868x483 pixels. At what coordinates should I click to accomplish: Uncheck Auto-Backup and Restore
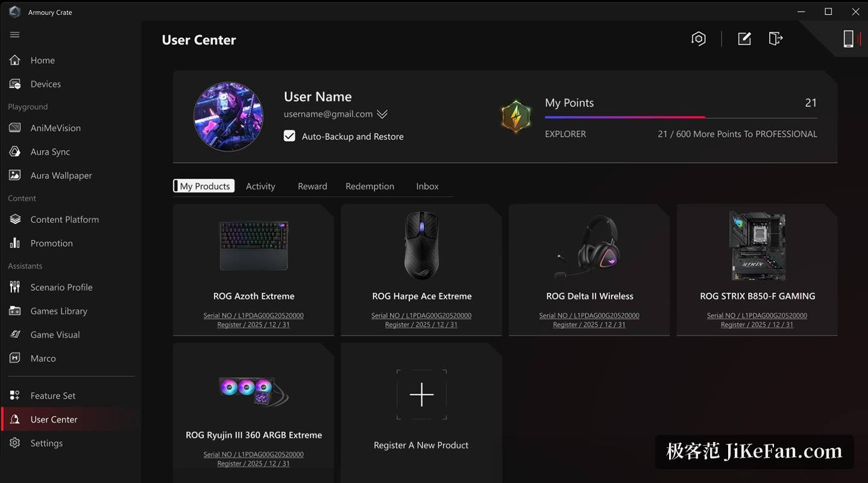(x=289, y=136)
